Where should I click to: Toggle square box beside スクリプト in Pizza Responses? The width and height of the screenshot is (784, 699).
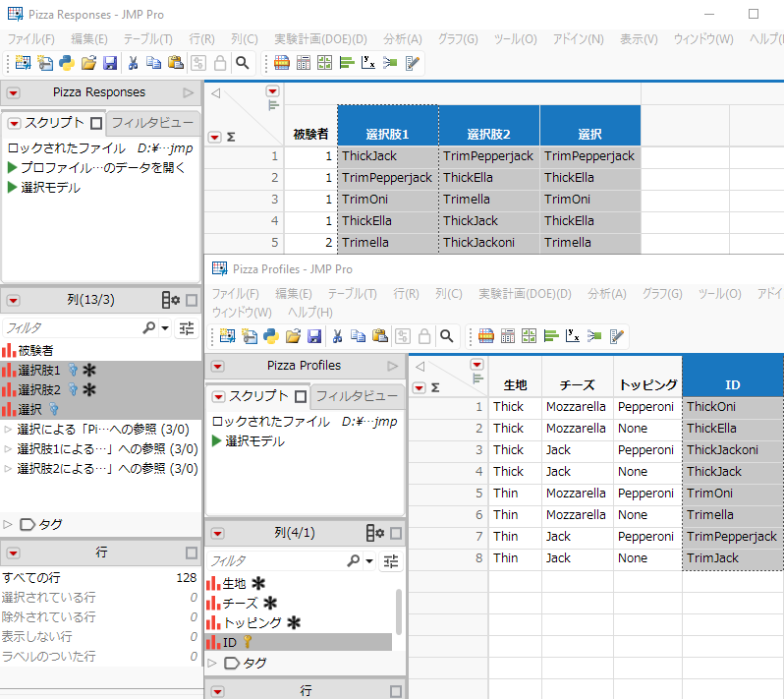96,123
